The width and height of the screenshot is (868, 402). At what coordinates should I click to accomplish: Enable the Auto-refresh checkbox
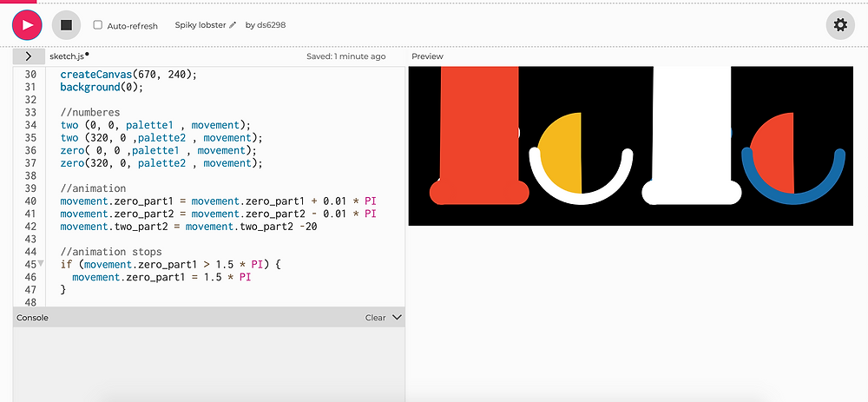coord(98,25)
